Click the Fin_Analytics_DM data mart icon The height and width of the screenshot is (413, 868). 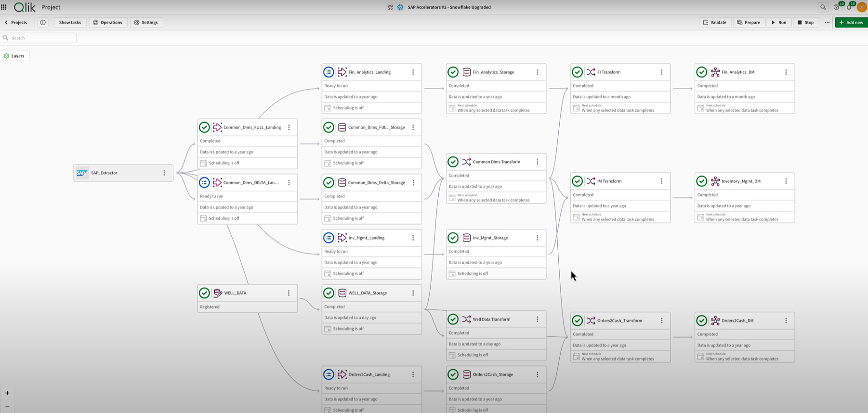(x=715, y=72)
